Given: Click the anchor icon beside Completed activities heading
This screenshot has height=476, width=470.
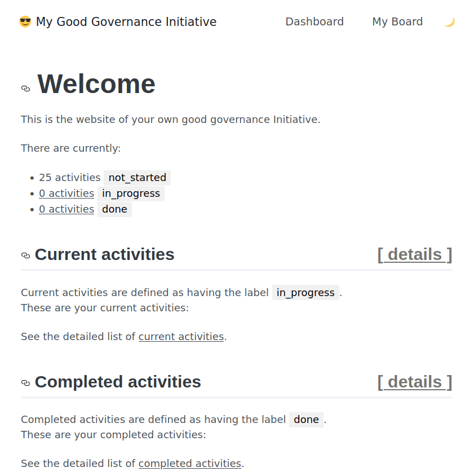Looking at the screenshot, I should [x=25, y=383].
